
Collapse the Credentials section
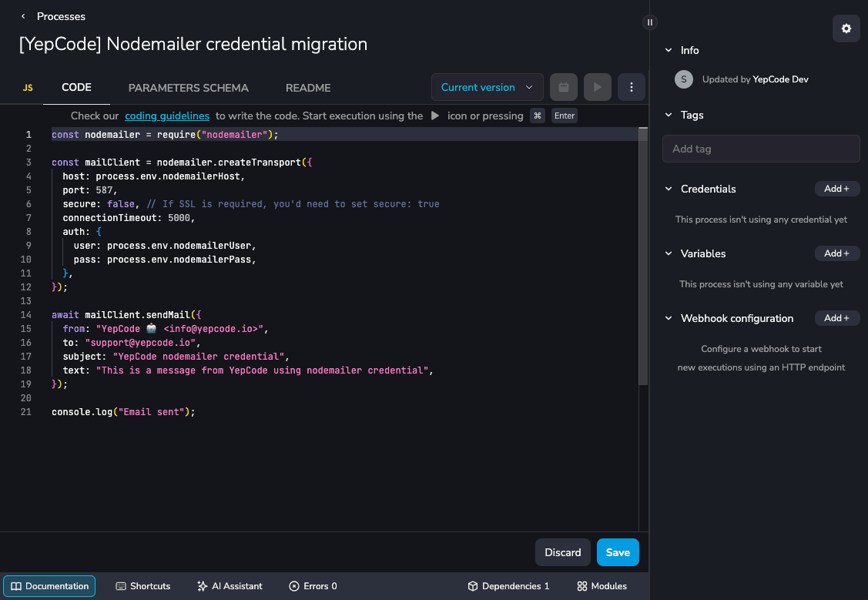(x=669, y=189)
